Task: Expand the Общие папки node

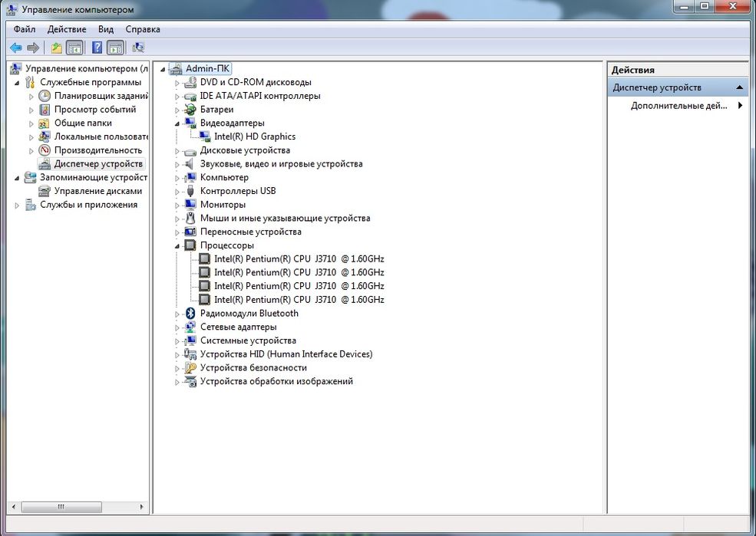Action: (x=31, y=123)
